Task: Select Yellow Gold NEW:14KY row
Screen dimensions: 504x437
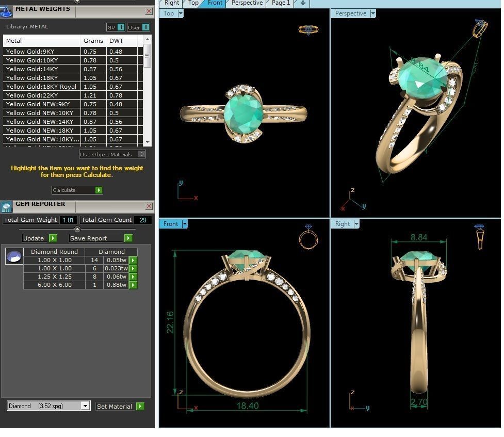Action: pos(73,122)
